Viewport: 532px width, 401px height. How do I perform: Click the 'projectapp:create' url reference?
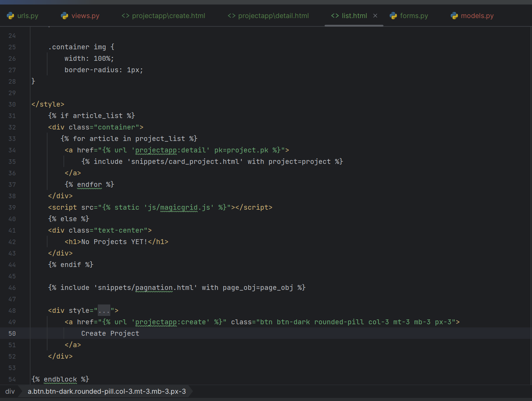171,322
